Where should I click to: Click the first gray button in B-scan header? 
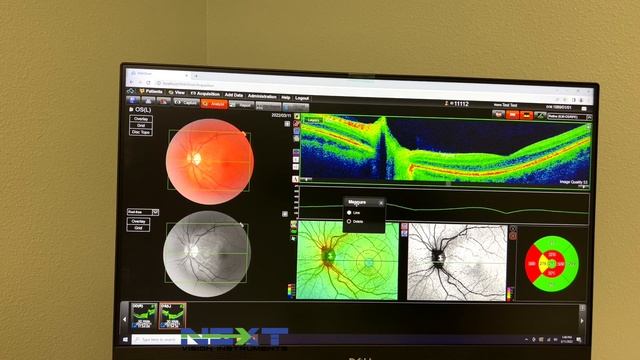(x=498, y=115)
